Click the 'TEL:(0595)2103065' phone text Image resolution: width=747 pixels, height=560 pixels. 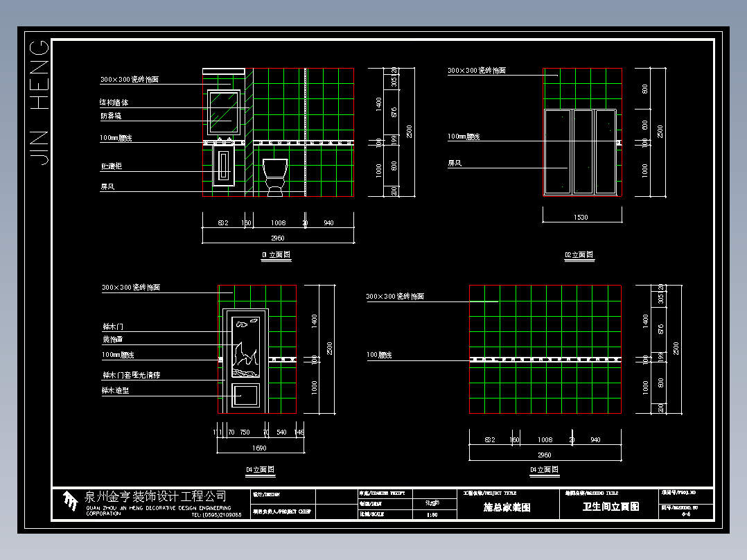216,515
